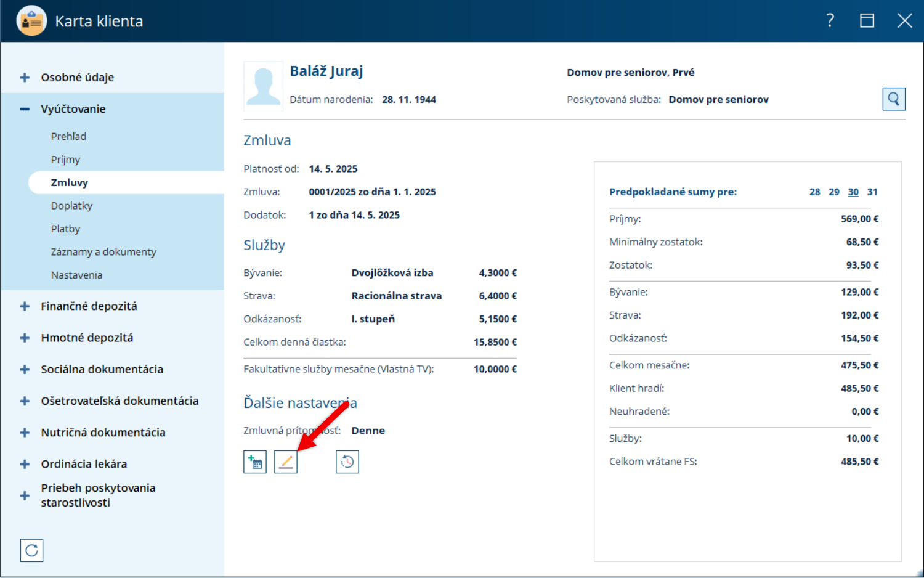Select 29 days for predicted sums

pyautogui.click(x=834, y=192)
